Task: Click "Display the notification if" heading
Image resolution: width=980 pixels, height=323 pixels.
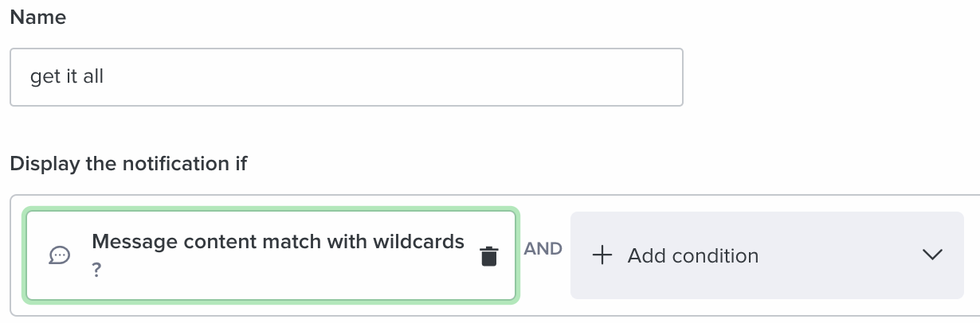Action: [128, 164]
